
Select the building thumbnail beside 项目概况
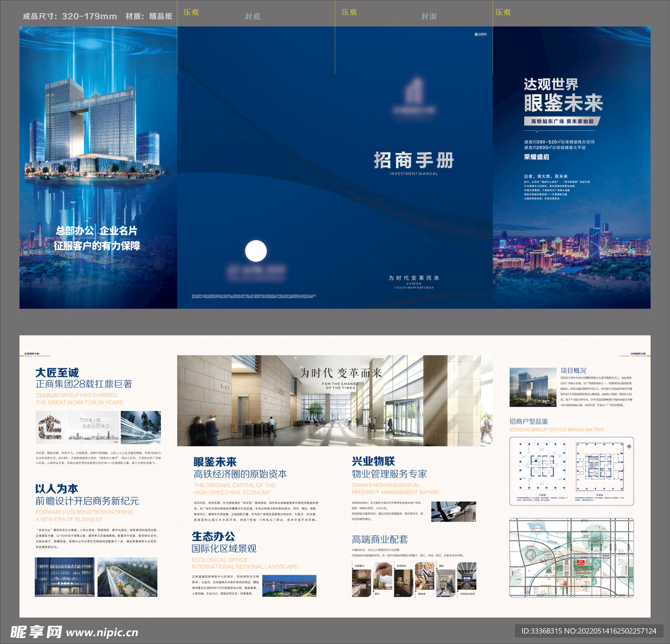pyautogui.click(x=533, y=387)
